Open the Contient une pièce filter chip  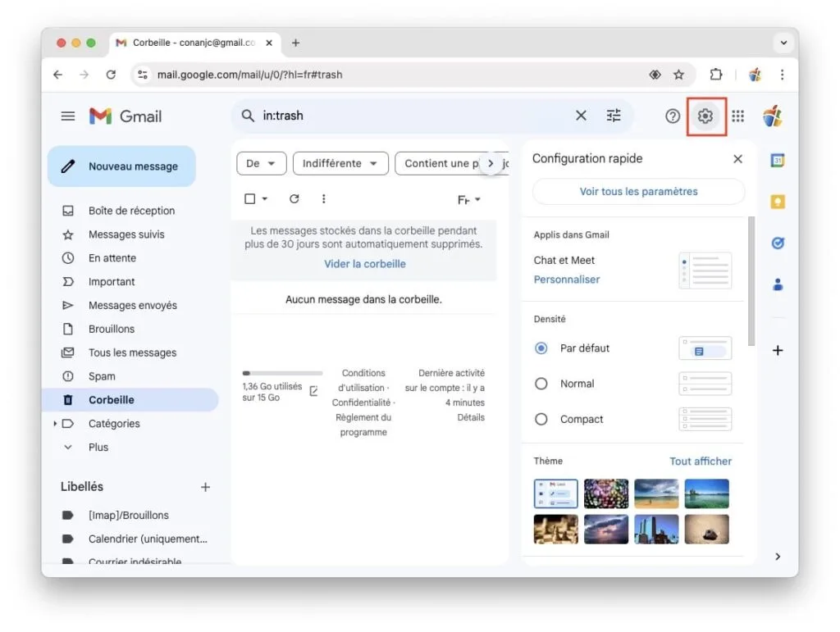[x=441, y=163]
